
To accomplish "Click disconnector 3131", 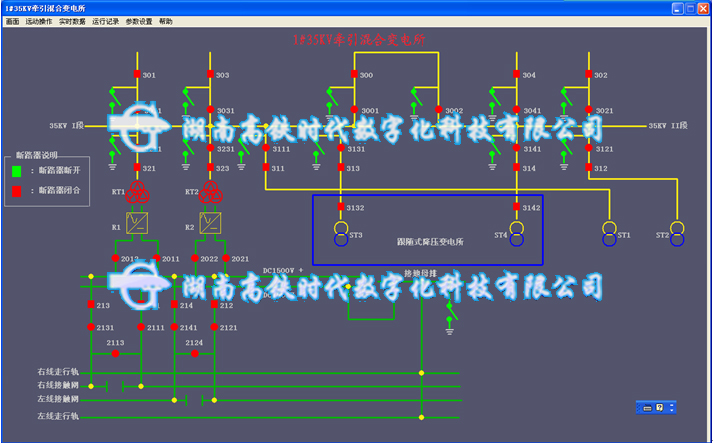I will (341, 148).
